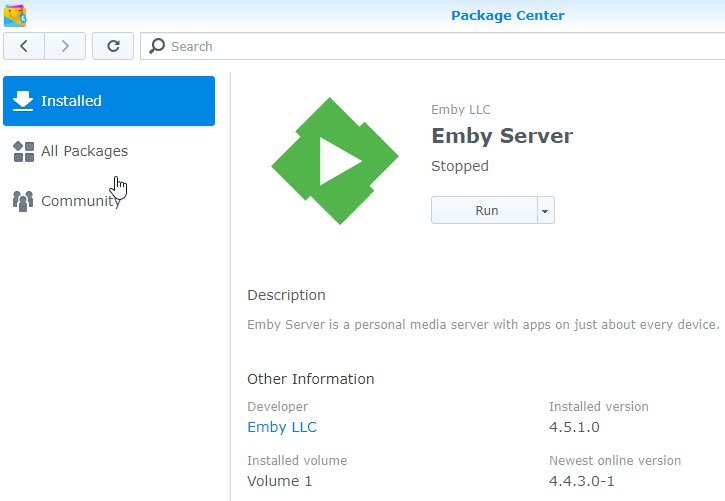Click the Community people icon

pyautogui.click(x=23, y=201)
